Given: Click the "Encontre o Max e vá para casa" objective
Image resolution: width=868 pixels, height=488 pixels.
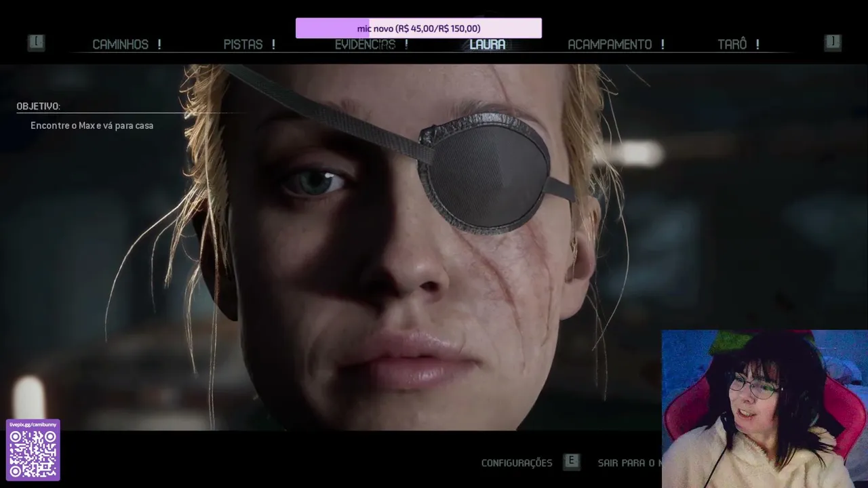Looking at the screenshot, I should [x=92, y=125].
